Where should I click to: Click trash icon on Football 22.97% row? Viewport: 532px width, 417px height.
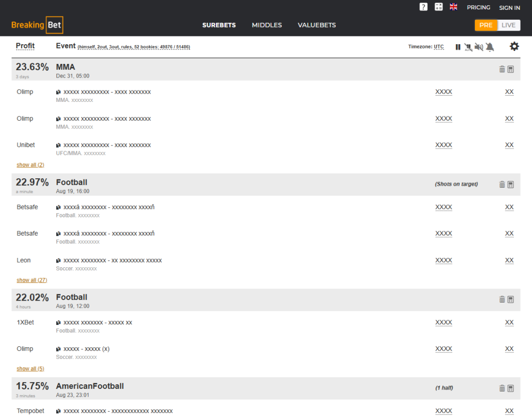tap(502, 185)
